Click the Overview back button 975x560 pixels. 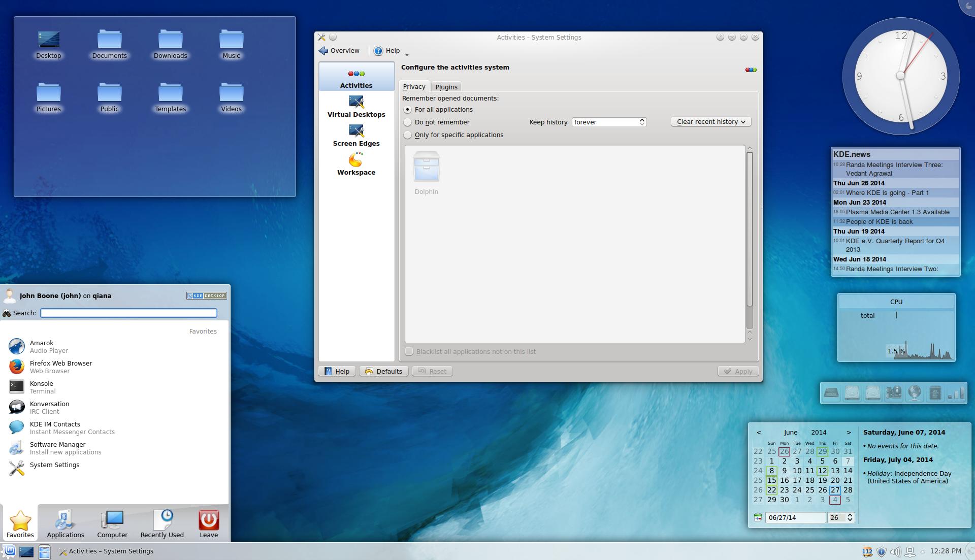tap(339, 51)
